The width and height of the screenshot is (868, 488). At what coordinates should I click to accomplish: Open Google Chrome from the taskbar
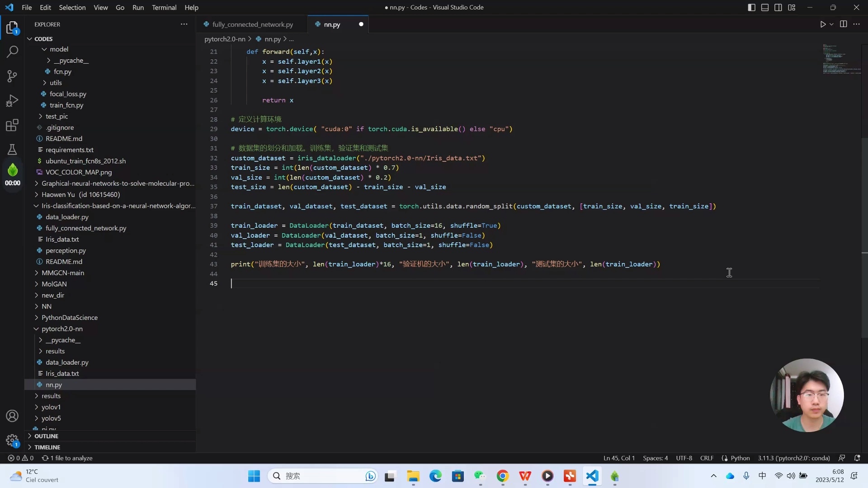click(x=502, y=476)
